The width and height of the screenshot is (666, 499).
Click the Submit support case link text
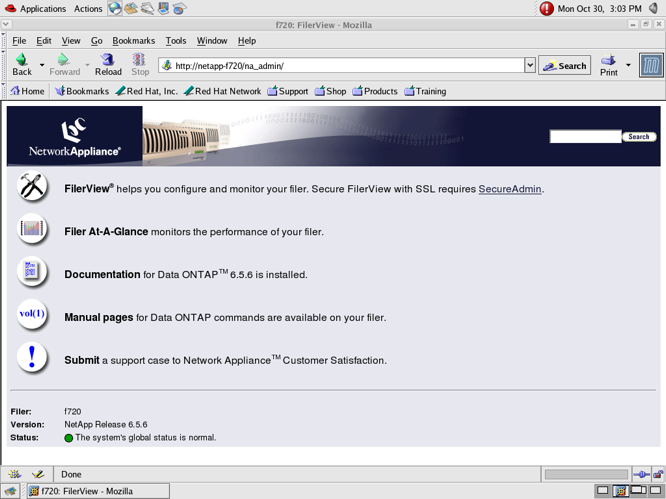(82, 360)
